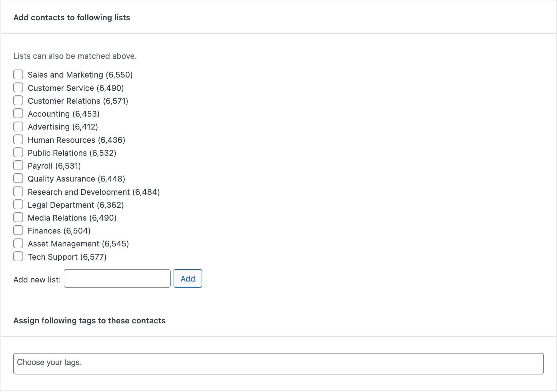Enable the Asset Management checkbox
This screenshot has width=557, height=392.
pyautogui.click(x=18, y=243)
